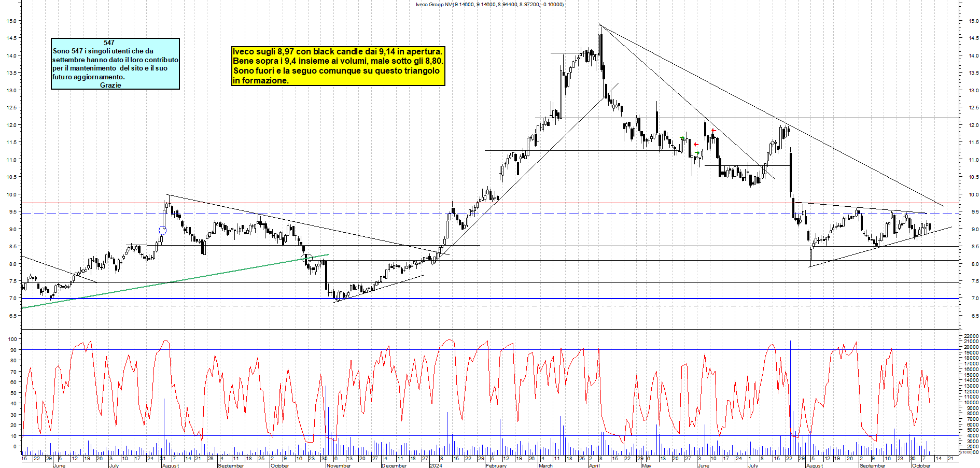This screenshot has width=980, height=468.
Task: Click the 'Grazie' text in cyan box
Action: pos(110,85)
